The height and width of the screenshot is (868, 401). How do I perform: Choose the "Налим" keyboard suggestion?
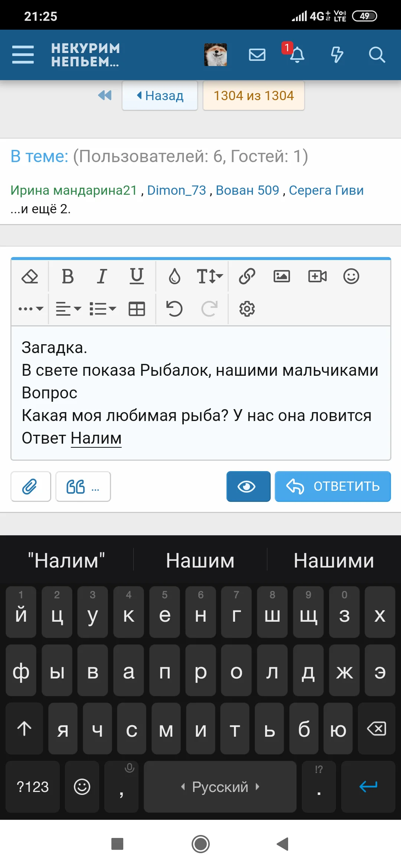[x=66, y=560]
